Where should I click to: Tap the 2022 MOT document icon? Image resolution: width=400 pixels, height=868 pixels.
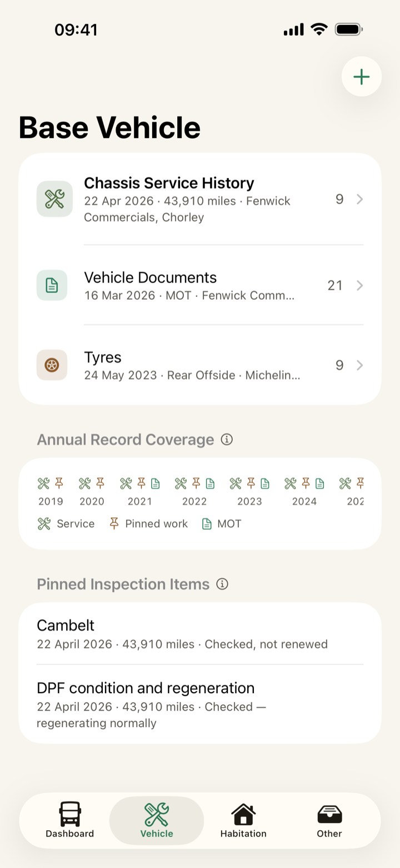(x=210, y=483)
